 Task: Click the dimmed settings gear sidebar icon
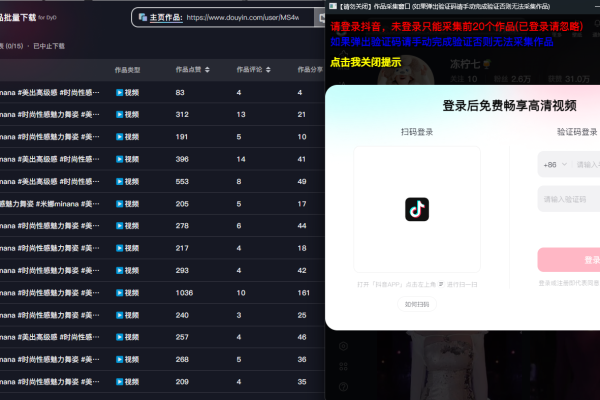click(343, 346)
